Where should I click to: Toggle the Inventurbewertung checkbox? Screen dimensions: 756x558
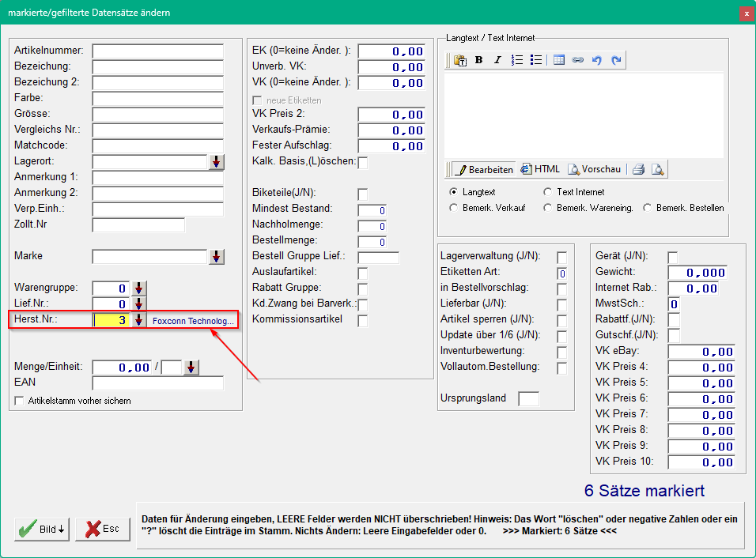(561, 353)
